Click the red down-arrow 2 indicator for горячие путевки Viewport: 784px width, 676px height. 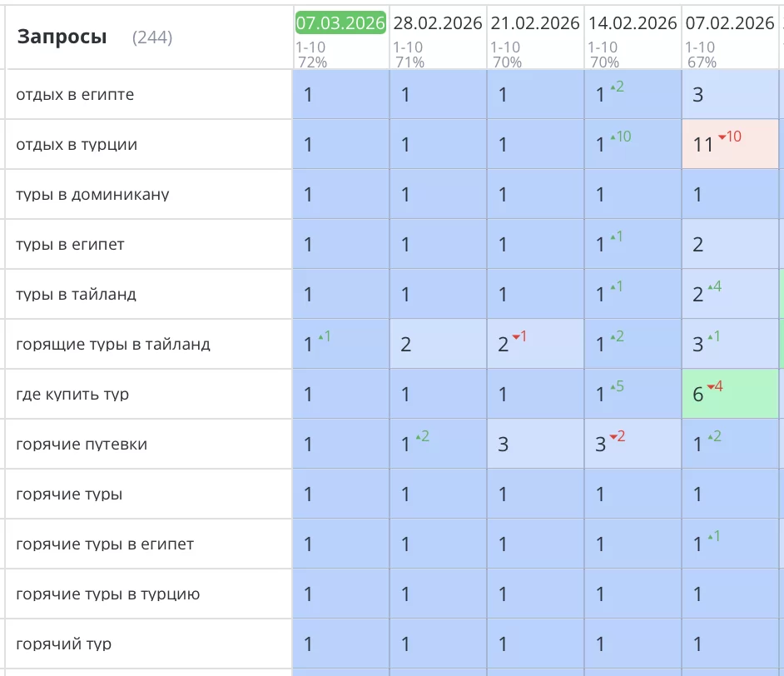pos(616,436)
